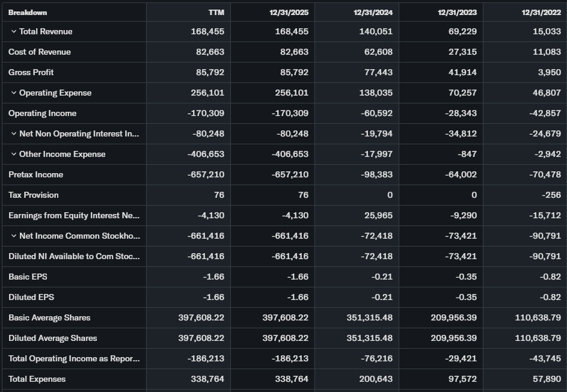Viewport: 567px width, 392px height.
Task: Expand the Other Income Expense chevron
Action: pos(14,154)
